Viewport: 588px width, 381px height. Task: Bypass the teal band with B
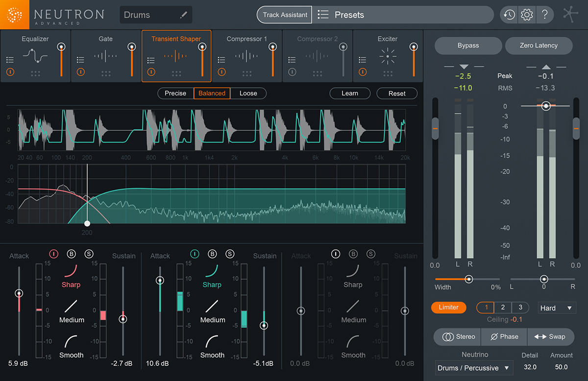[212, 254]
